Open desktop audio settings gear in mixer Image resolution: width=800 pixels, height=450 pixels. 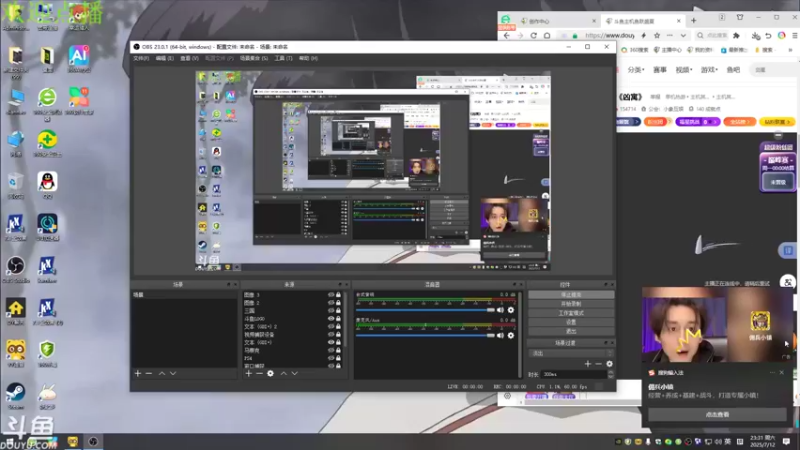511,310
